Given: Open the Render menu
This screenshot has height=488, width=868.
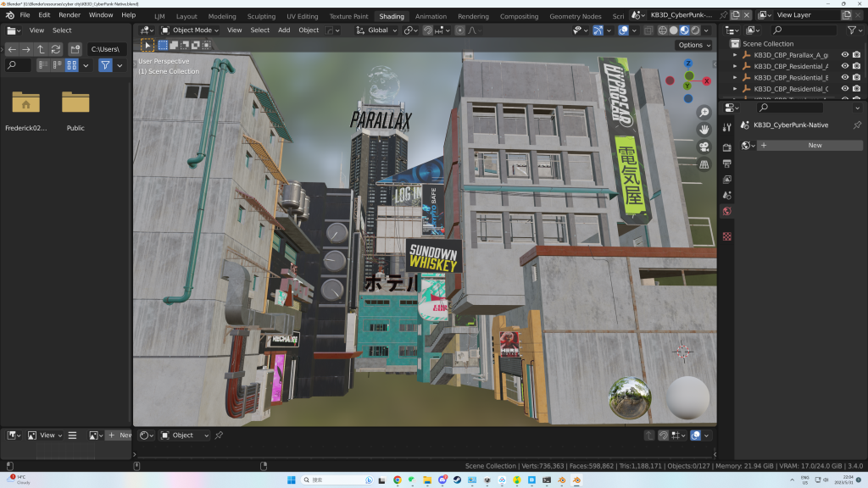Looking at the screenshot, I should click(x=70, y=15).
